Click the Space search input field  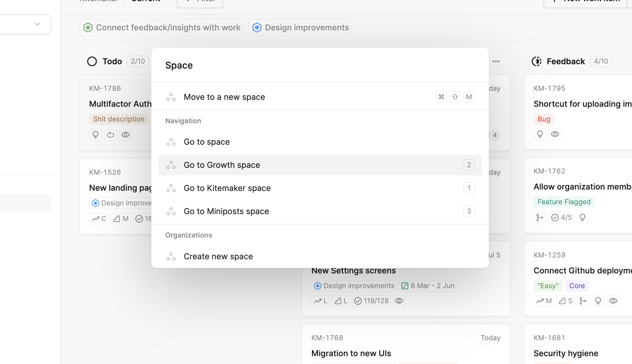pos(320,65)
